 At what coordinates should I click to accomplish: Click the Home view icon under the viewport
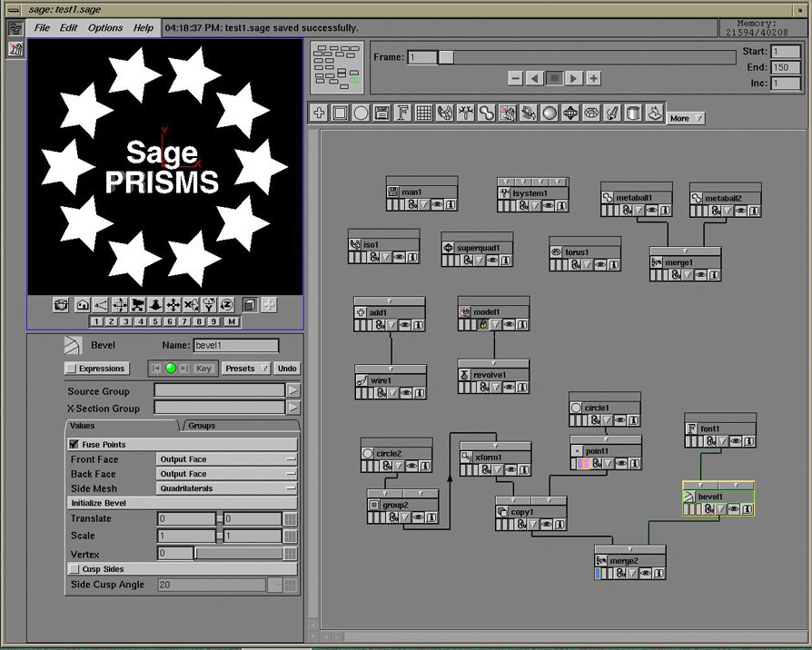click(83, 305)
